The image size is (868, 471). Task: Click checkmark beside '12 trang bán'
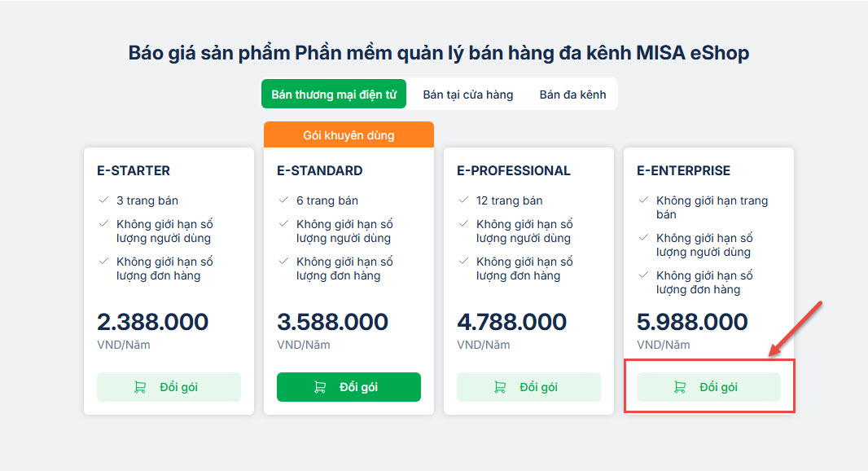(x=463, y=200)
